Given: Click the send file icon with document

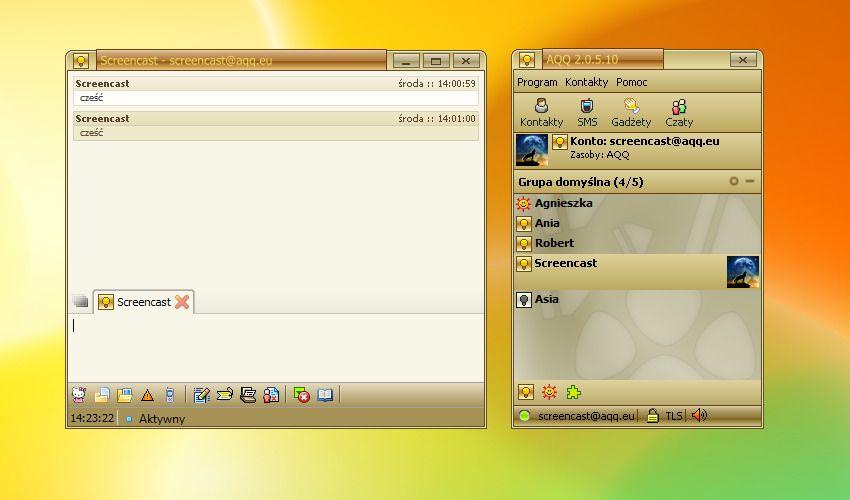Looking at the screenshot, I should click(102, 395).
